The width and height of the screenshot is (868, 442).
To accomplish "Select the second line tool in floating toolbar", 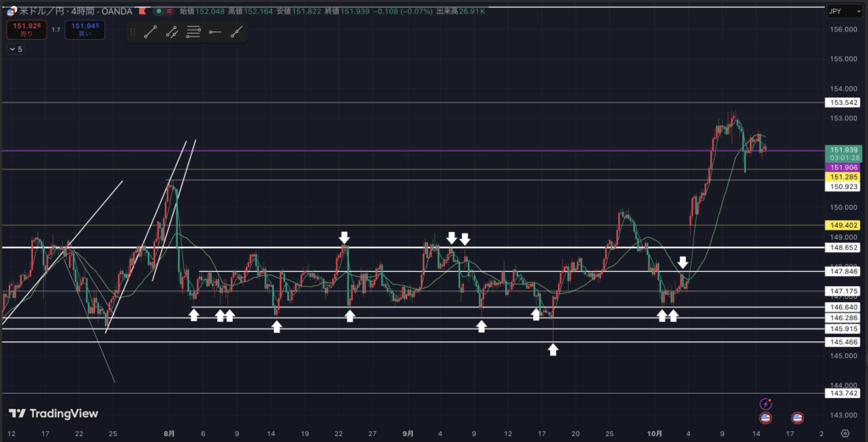I will 172,32.
